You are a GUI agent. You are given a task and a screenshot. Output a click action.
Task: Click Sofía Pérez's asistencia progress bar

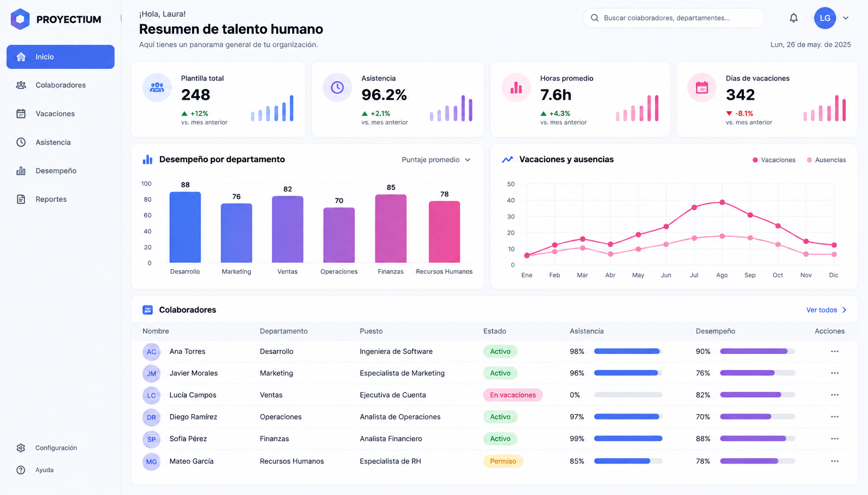628,439
